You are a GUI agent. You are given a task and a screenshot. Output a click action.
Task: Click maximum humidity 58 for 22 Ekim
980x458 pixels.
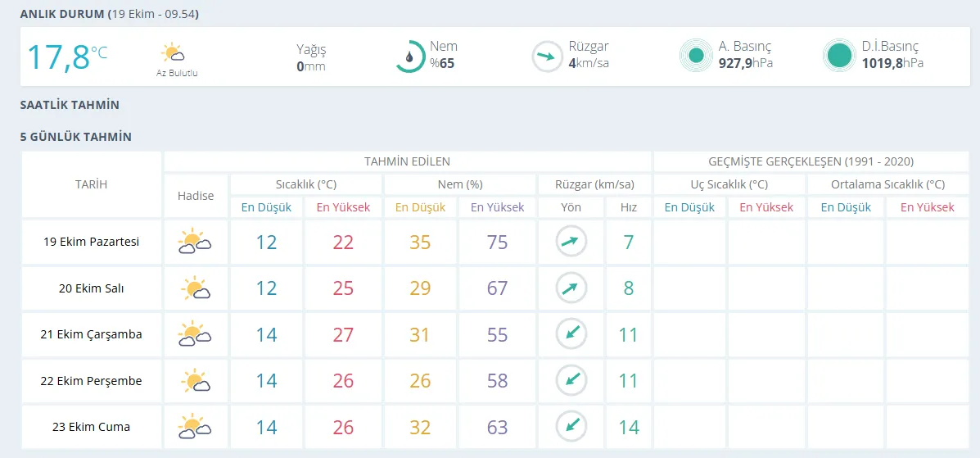pyautogui.click(x=498, y=381)
